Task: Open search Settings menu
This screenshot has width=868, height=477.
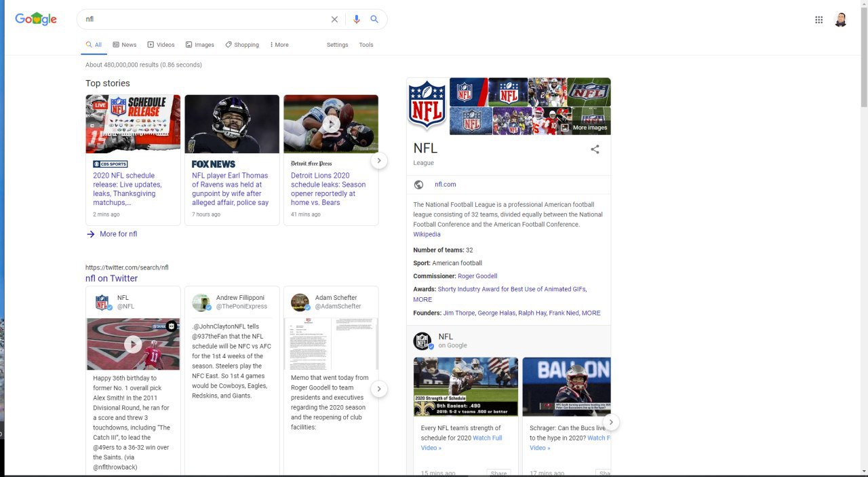Action: point(337,45)
